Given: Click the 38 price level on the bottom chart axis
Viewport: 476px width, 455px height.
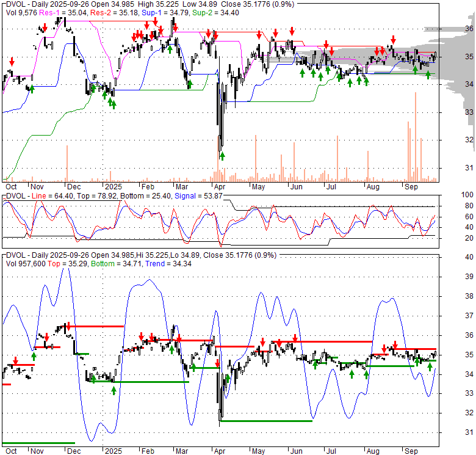Looking at the screenshot, I should coord(469,296).
